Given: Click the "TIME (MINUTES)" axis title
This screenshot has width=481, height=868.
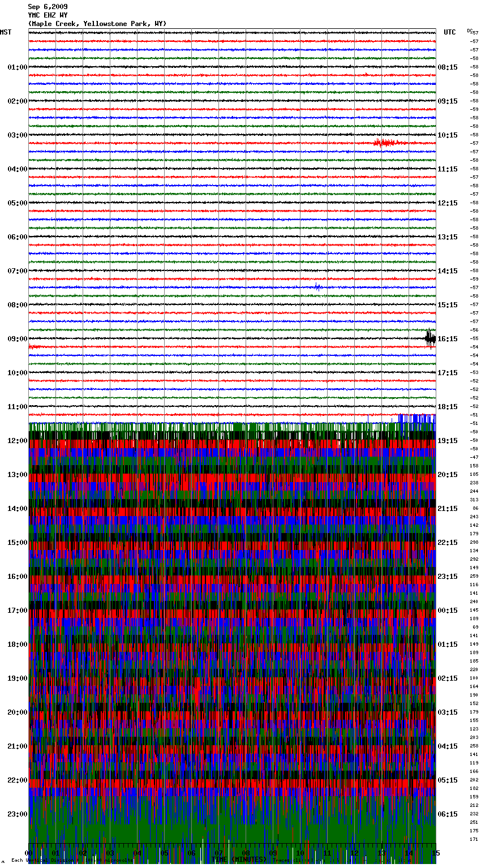Looking at the screenshot, I should click(239, 860).
